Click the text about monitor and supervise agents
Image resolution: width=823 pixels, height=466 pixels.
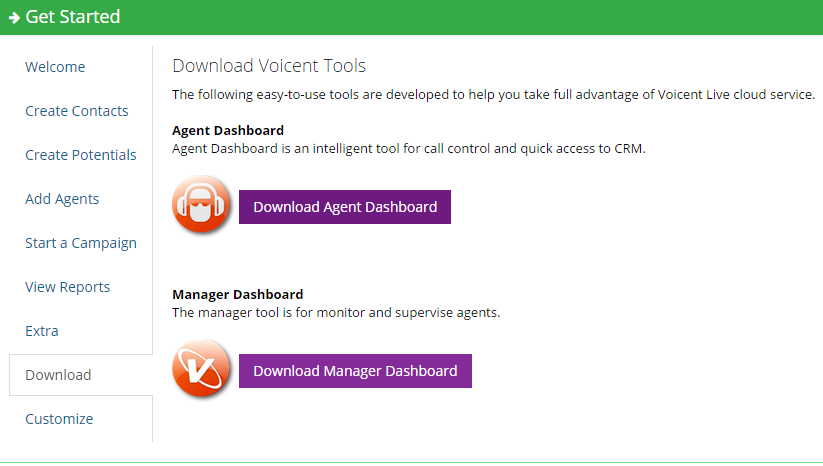point(336,313)
